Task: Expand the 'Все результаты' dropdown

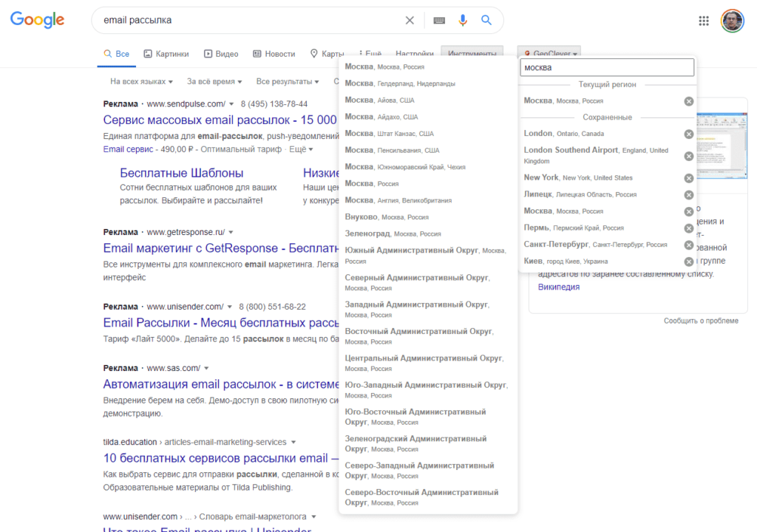Action: 288,81
